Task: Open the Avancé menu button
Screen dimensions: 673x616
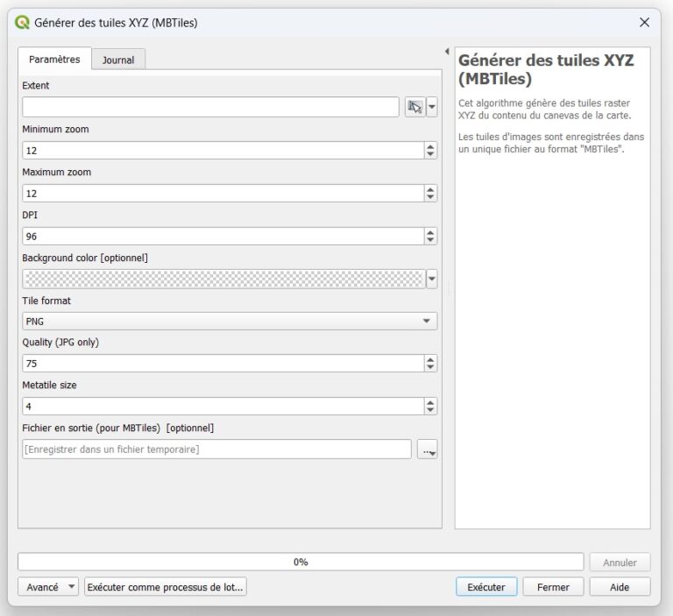Action: (x=48, y=587)
